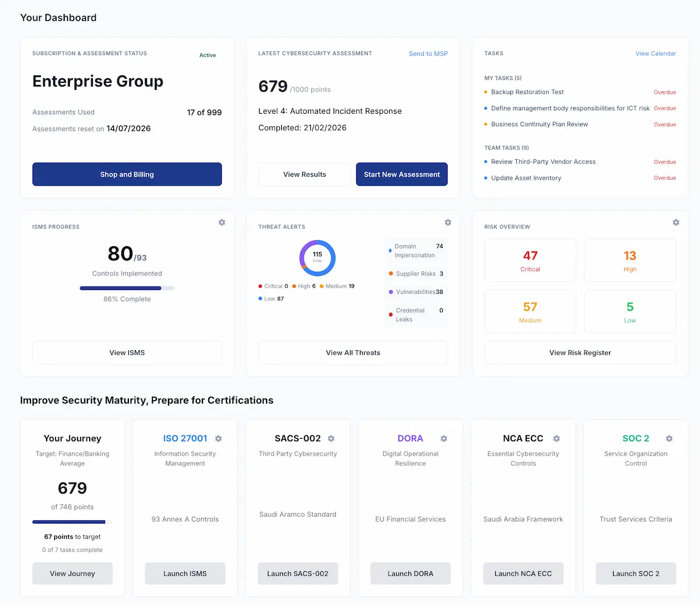Image resolution: width=700 pixels, height=605 pixels.
Task: Select the Backup Restoration Test task
Action: pos(527,92)
